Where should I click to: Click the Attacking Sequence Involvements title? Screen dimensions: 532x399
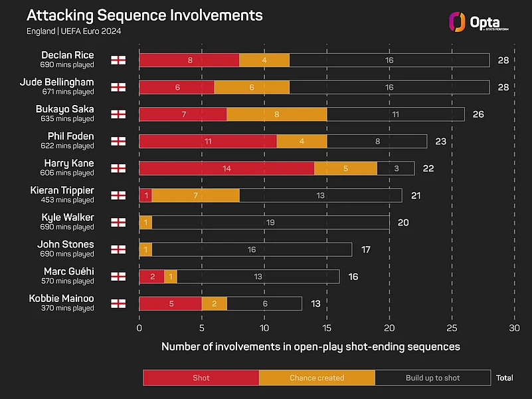145,15
